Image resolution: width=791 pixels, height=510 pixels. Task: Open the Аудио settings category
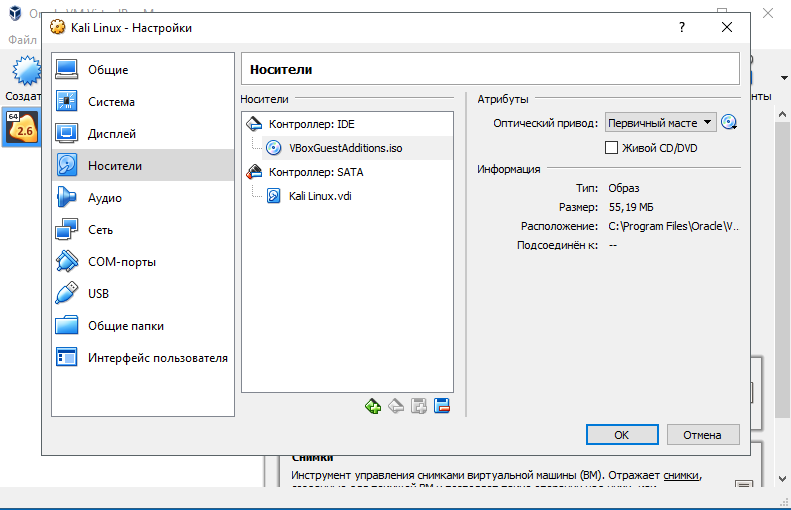(x=143, y=197)
